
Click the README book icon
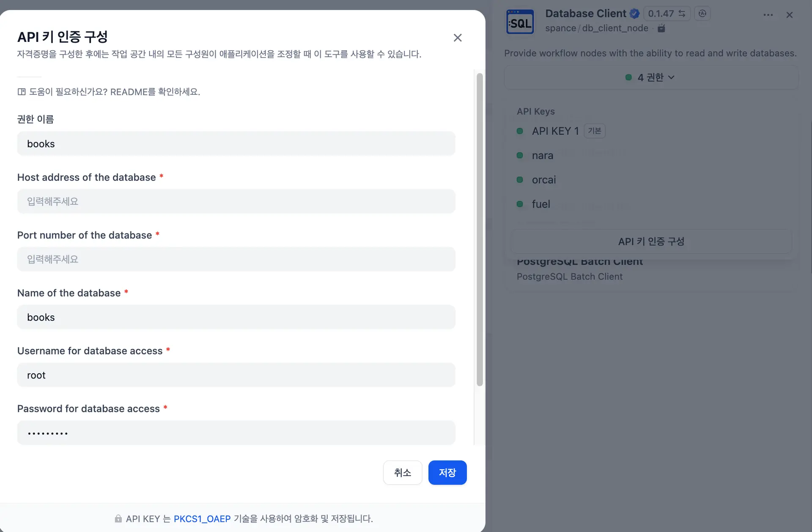click(x=22, y=92)
